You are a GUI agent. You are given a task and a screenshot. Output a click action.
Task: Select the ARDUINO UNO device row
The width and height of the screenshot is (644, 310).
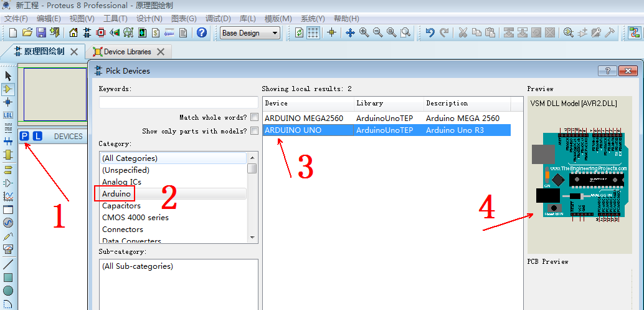click(x=387, y=130)
